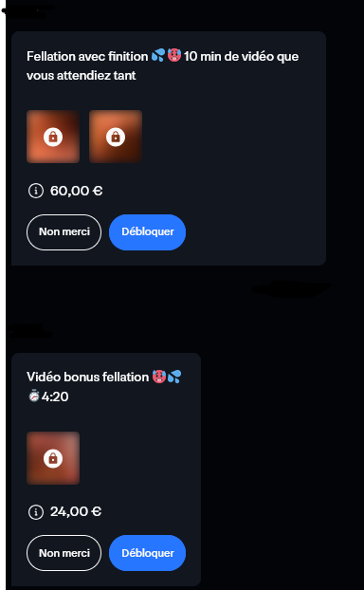
Task: Click the stopwatch emoji before 4:20
Action: pyautogui.click(x=34, y=396)
